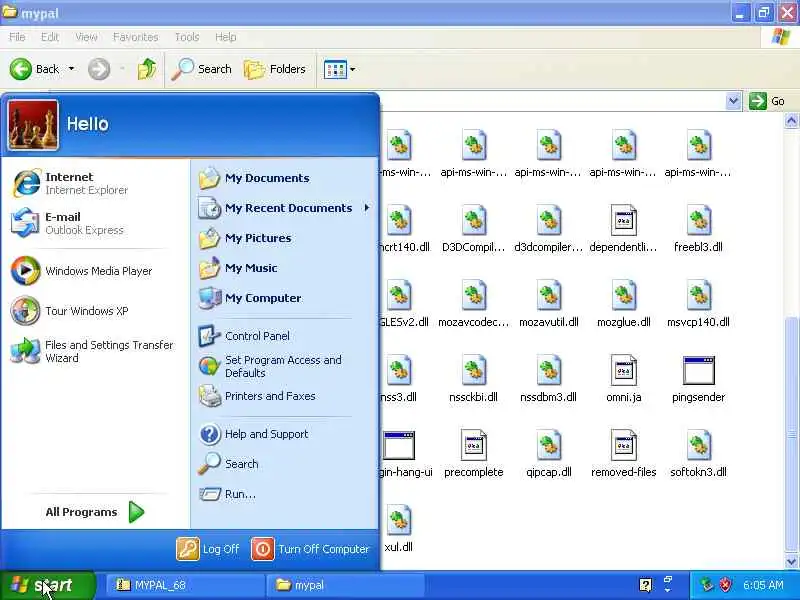
Task: Select mozavutil.dll file
Action: tap(548, 303)
